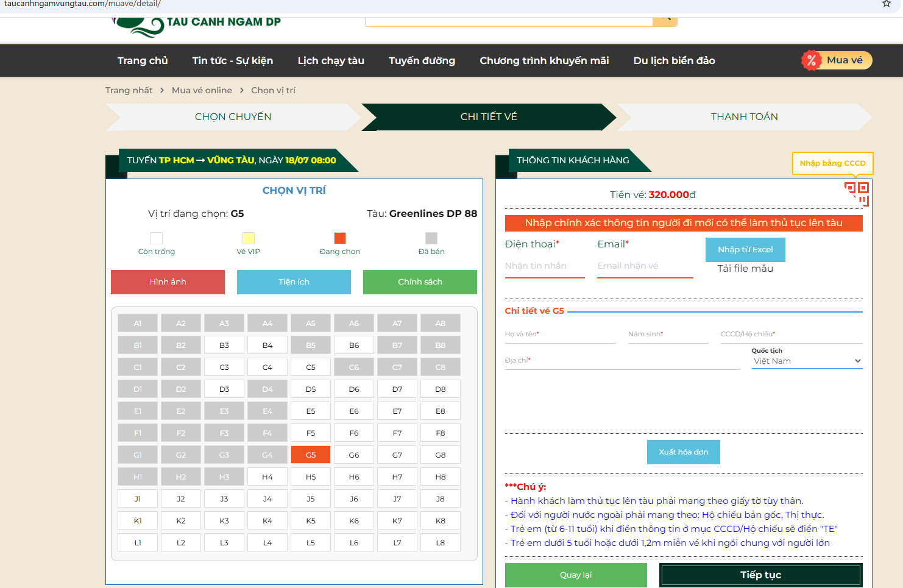The width and height of the screenshot is (903, 588).
Task: Select seat B3 on the seat map
Action: (x=224, y=345)
